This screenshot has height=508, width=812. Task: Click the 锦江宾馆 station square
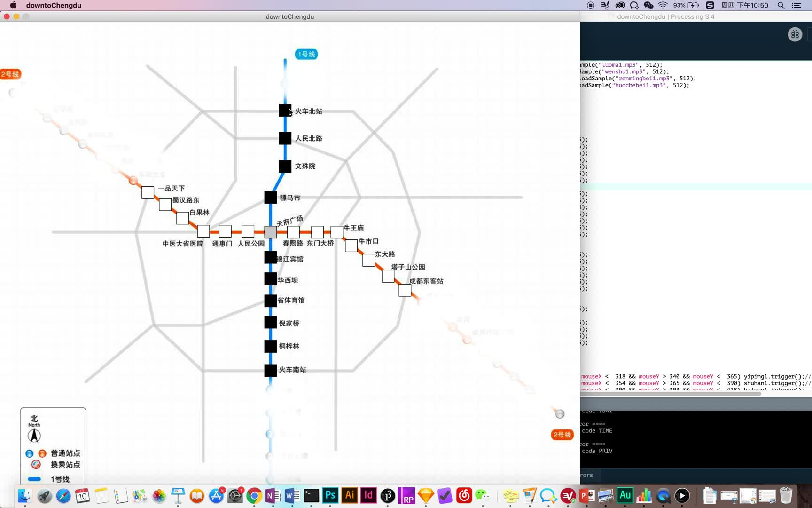(x=270, y=257)
